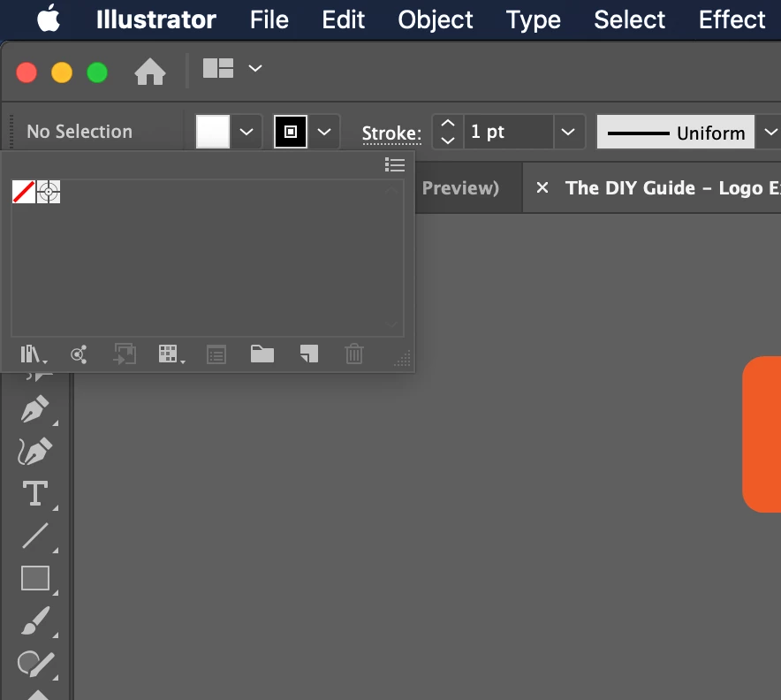
Task: Open the Edit menu
Action: click(x=343, y=20)
